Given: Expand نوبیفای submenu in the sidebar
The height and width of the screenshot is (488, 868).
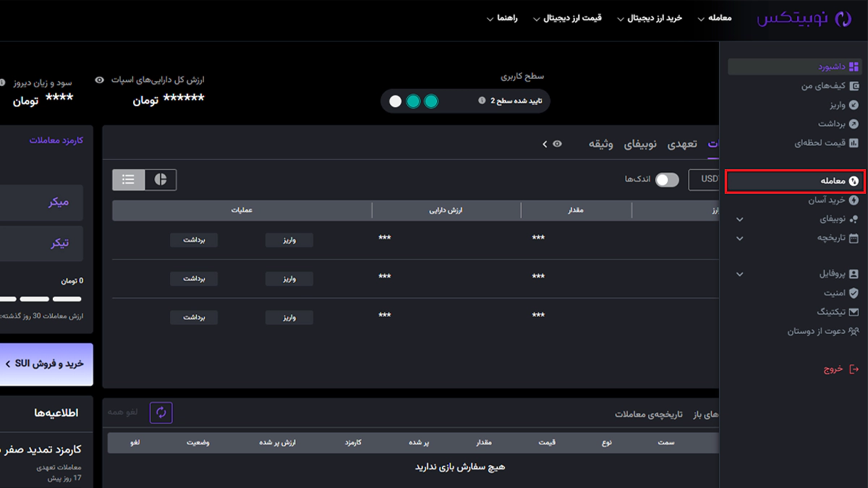Looking at the screenshot, I should tap(739, 219).
